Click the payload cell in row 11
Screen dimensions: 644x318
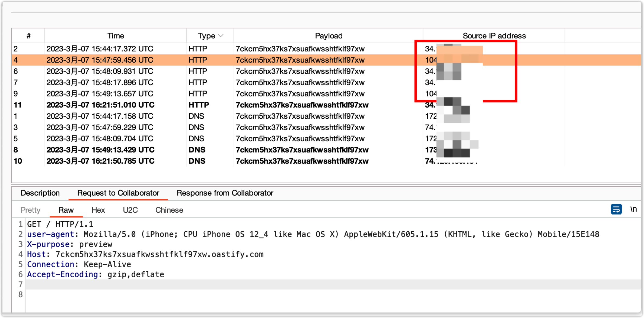[329, 105]
